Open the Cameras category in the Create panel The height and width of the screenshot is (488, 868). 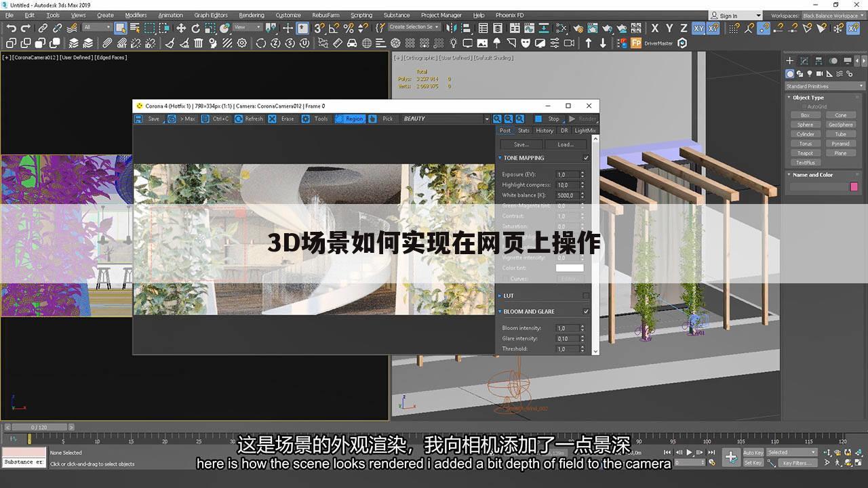pos(819,74)
